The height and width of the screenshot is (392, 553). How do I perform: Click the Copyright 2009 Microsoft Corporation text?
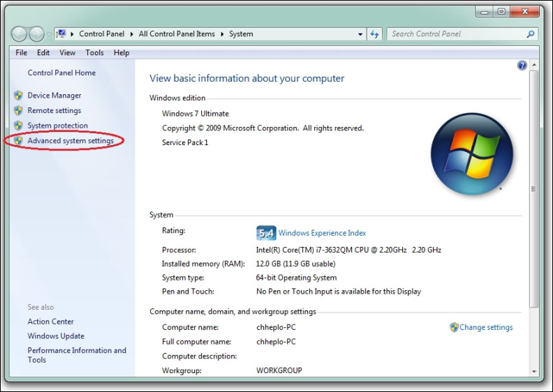(x=263, y=128)
